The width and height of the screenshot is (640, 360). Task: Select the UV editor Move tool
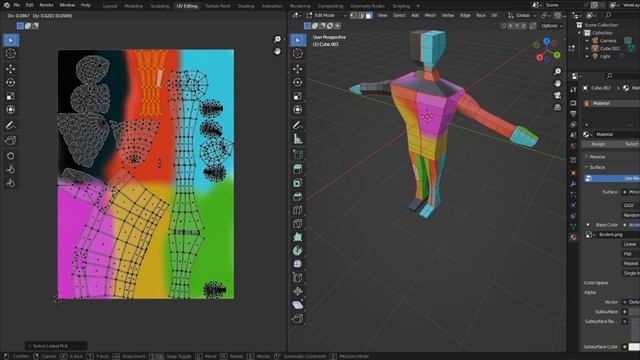[11, 69]
